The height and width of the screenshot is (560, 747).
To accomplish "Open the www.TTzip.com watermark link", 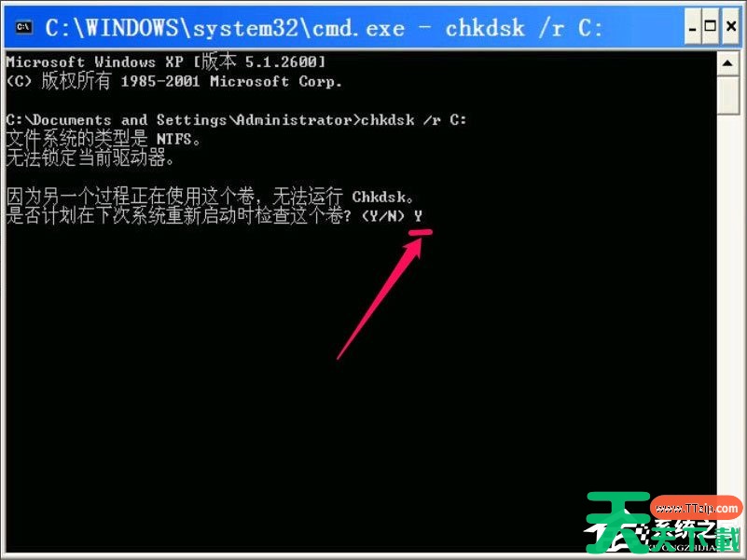I will 696,509.
